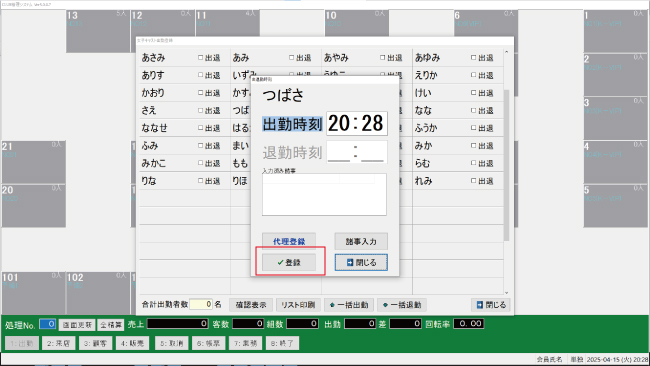This screenshot has width=650, height=366.
Task: Click the 1:出勤 function button
Action: coord(22,343)
